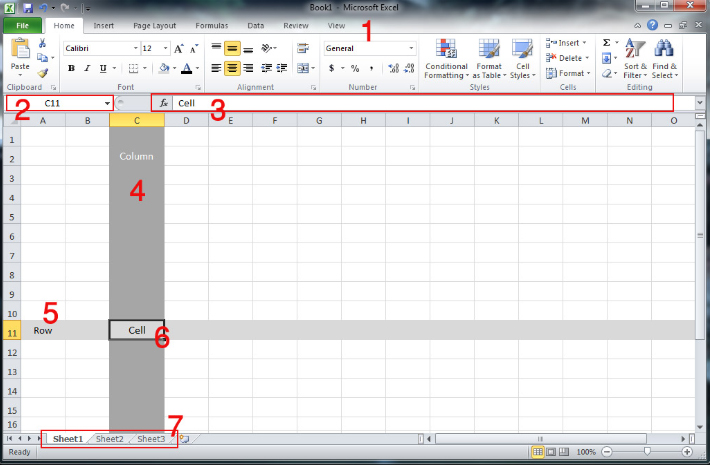This screenshot has height=465, width=710.
Task: Toggle Wrap Text
Action: (x=303, y=48)
